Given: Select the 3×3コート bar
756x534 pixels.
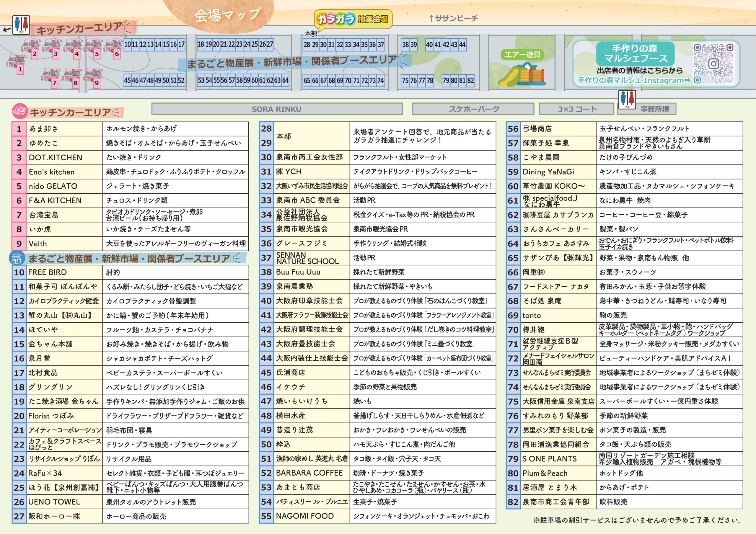Looking at the screenshot, I should (576, 109).
